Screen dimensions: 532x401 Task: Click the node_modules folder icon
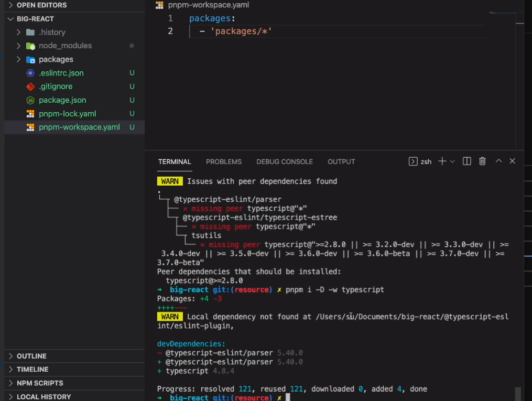click(30, 46)
